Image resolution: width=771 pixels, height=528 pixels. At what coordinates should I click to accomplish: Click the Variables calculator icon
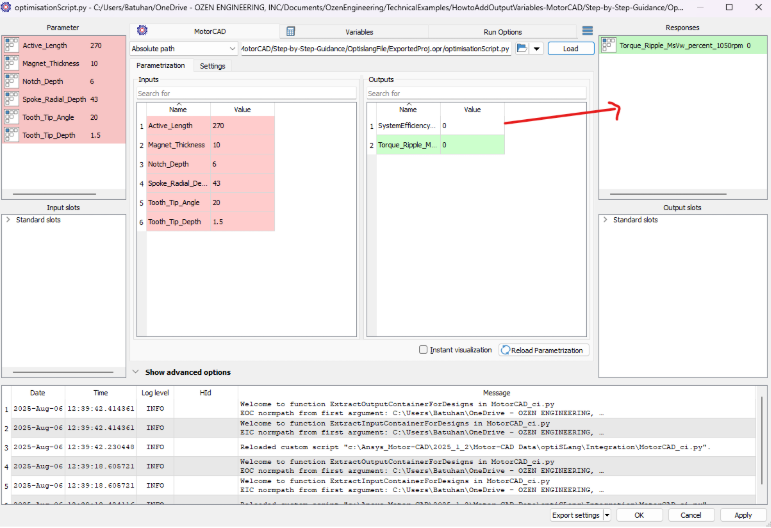pyautogui.click(x=290, y=32)
